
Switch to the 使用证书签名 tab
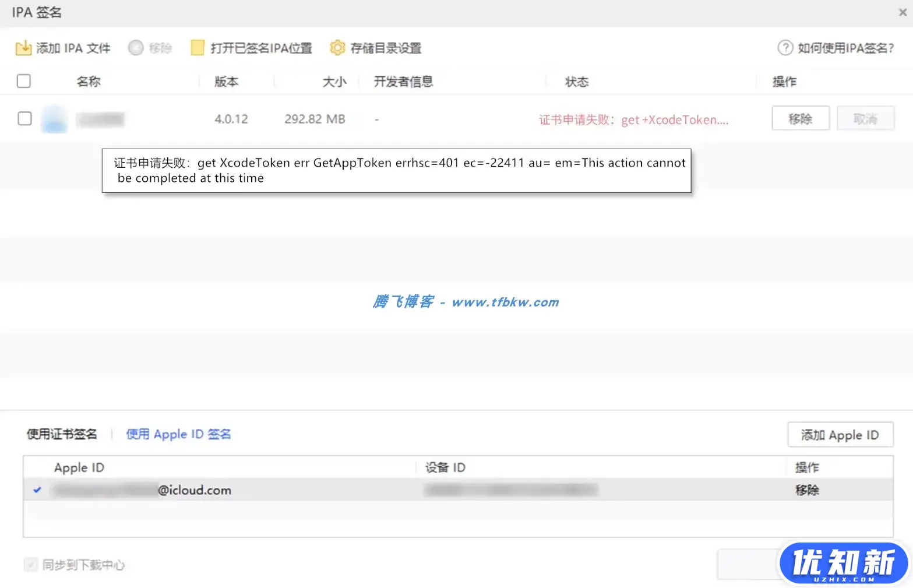pyautogui.click(x=62, y=434)
